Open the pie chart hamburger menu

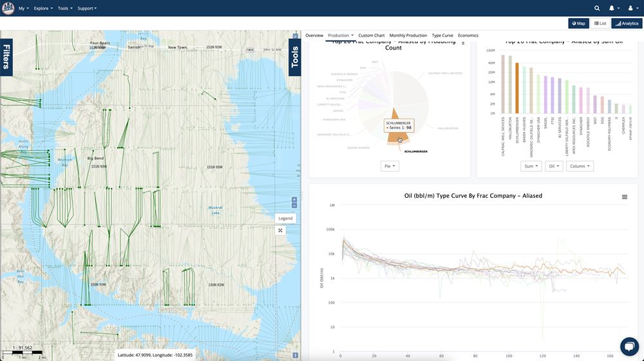click(463, 43)
